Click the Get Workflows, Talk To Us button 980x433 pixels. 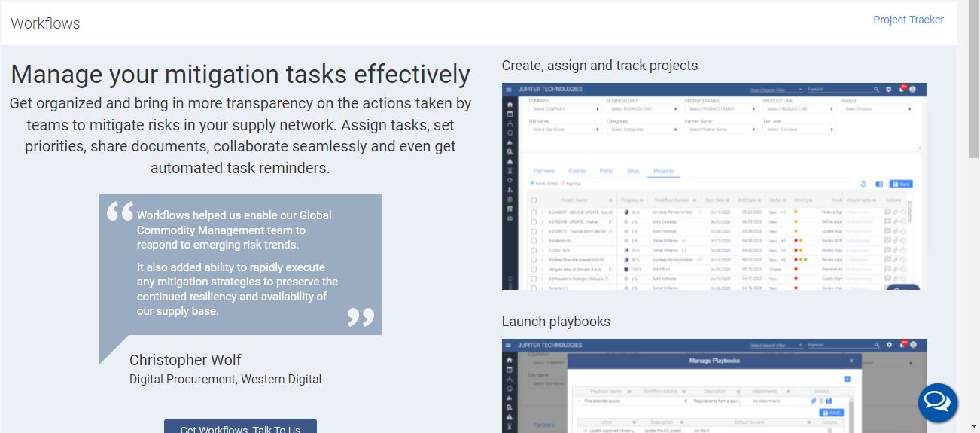pyautogui.click(x=240, y=427)
